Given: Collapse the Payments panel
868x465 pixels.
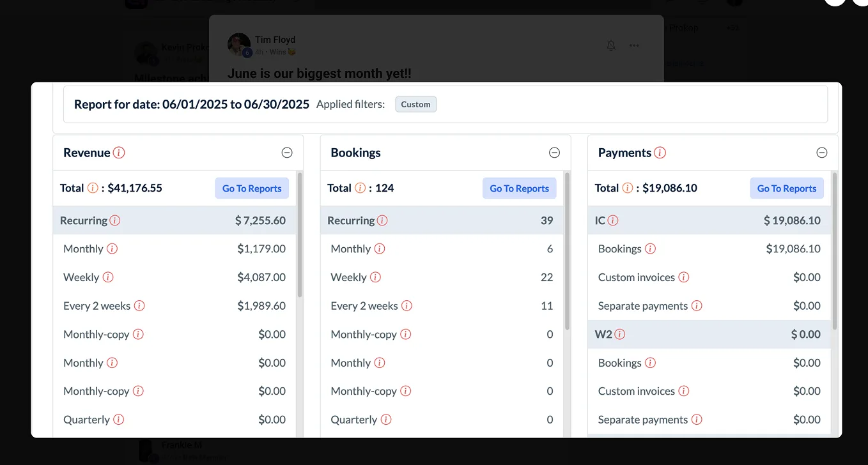Looking at the screenshot, I should pyautogui.click(x=822, y=153).
